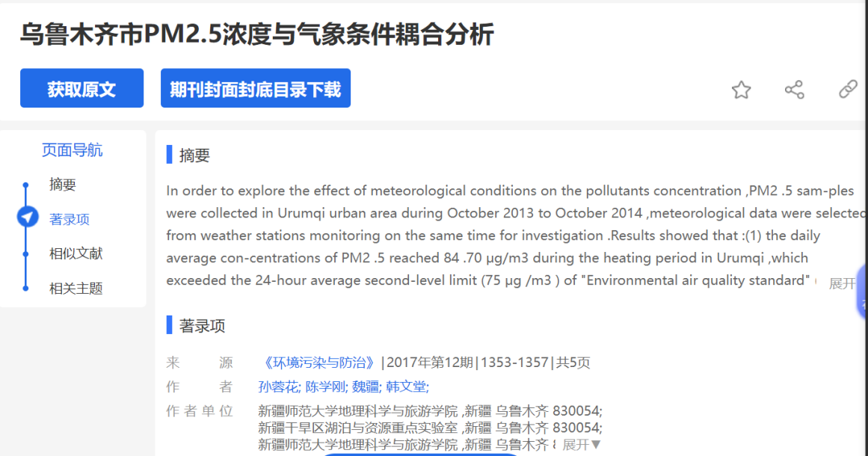Download 期刊封面封底目录 via the blue button
The width and height of the screenshot is (868, 456).
point(255,89)
